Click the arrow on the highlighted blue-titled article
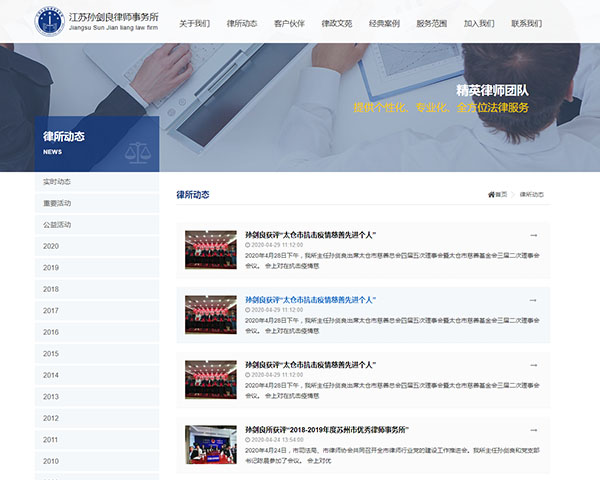 tap(534, 300)
